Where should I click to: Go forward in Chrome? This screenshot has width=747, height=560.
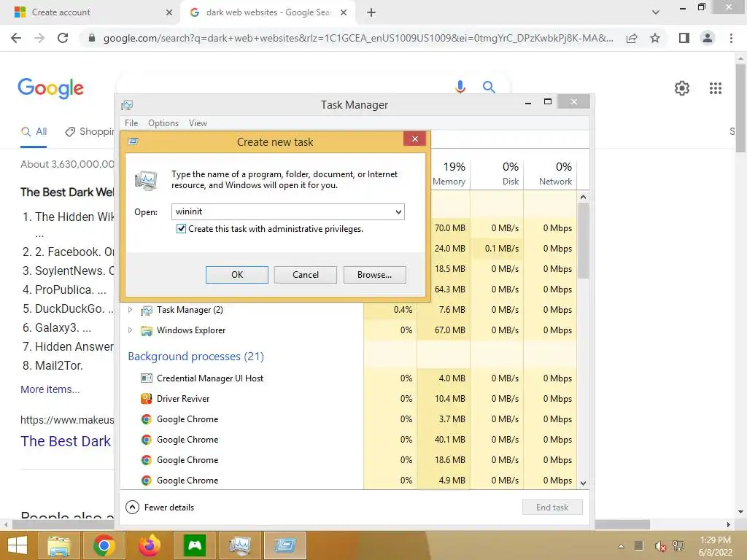(x=39, y=38)
